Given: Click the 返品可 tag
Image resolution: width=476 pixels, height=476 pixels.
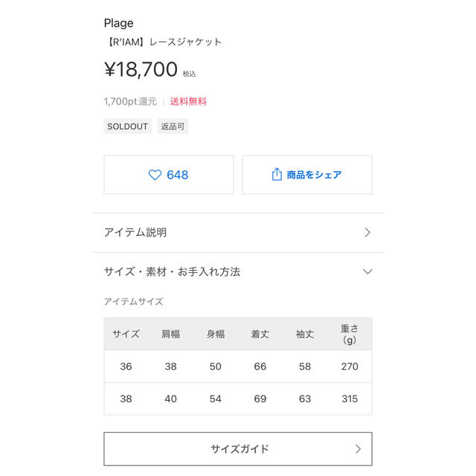Looking at the screenshot, I should (173, 126).
